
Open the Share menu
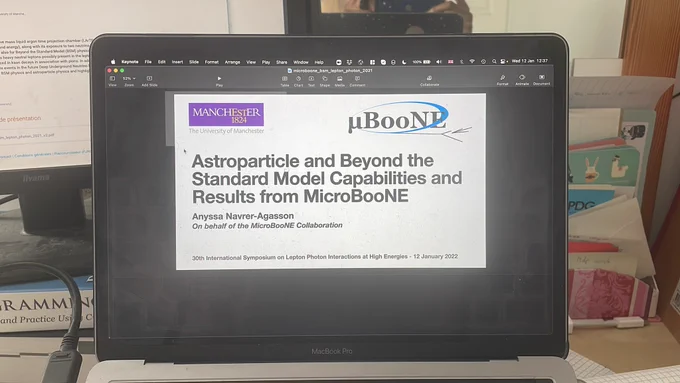[282, 62]
